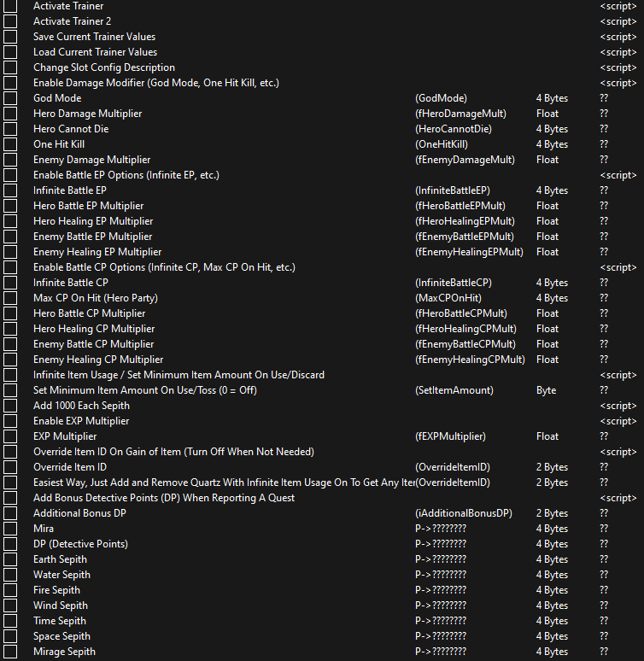Viewport: 644px width, 661px height.
Task: Select the Set Minimum Item Amount entry
Action: pyautogui.click(x=145, y=390)
